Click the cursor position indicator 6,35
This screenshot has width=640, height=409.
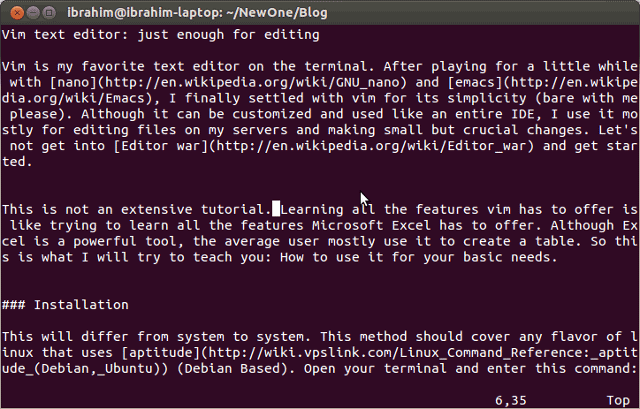[x=511, y=400]
